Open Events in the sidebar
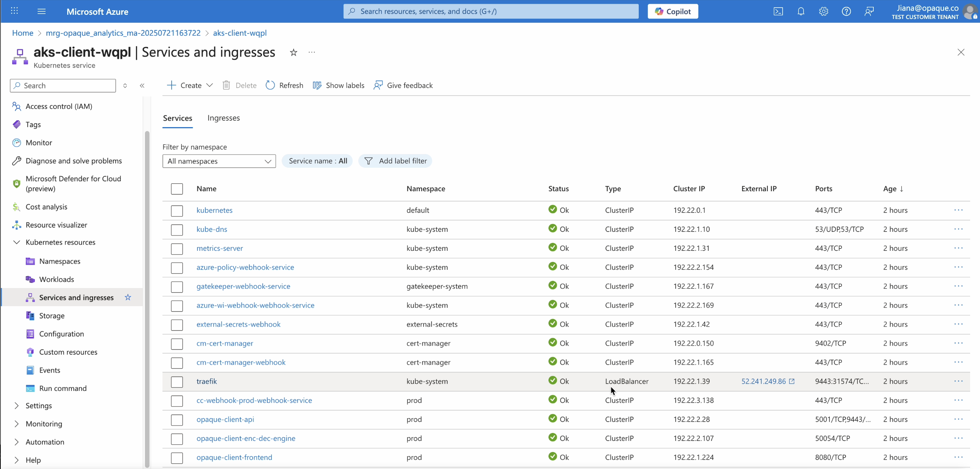The height and width of the screenshot is (469, 980). (x=49, y=370)
